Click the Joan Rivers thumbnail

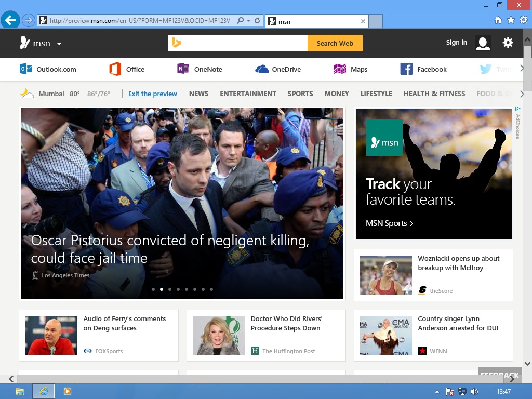coord(219,335)
